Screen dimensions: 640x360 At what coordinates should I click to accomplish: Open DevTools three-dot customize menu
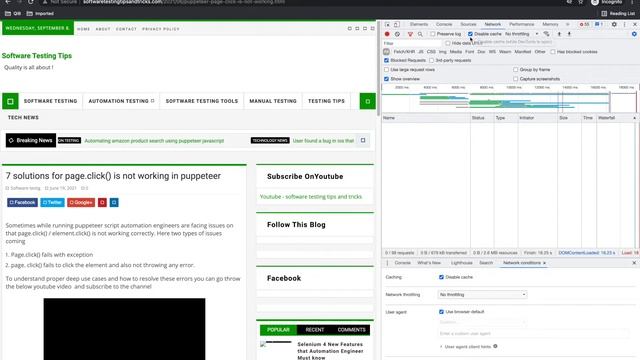(624, 24)
